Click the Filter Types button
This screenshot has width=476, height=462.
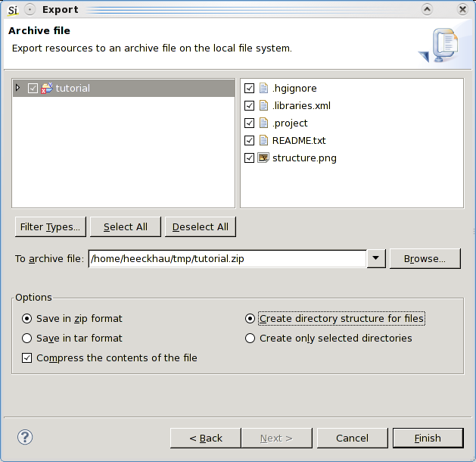(x=51, y=227)
